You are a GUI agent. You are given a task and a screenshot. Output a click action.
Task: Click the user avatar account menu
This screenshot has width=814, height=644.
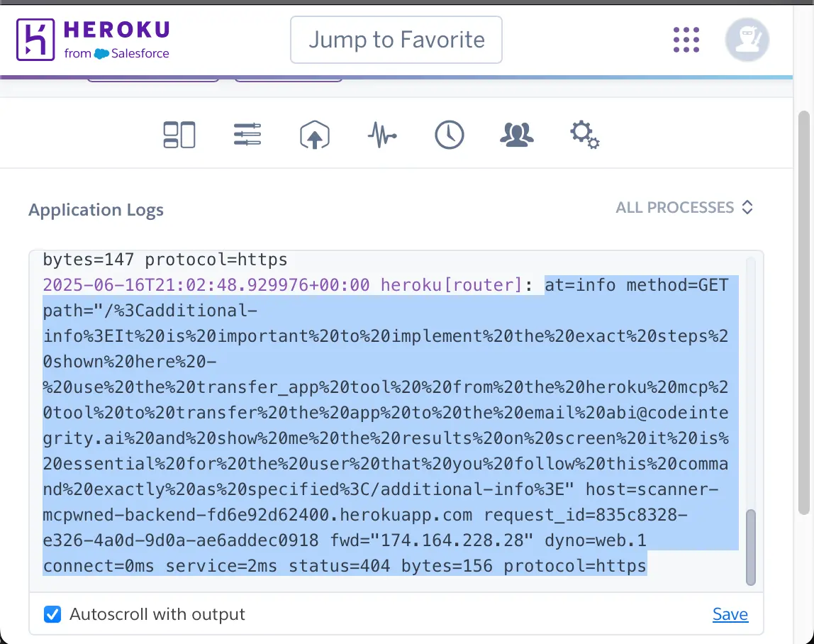pyautogui.click(x=747, y=40)
